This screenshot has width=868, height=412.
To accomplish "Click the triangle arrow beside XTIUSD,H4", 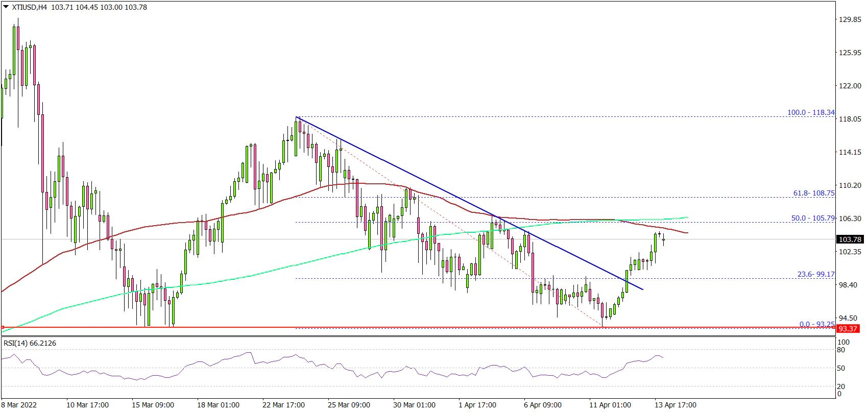I will [x=6, y=7].
